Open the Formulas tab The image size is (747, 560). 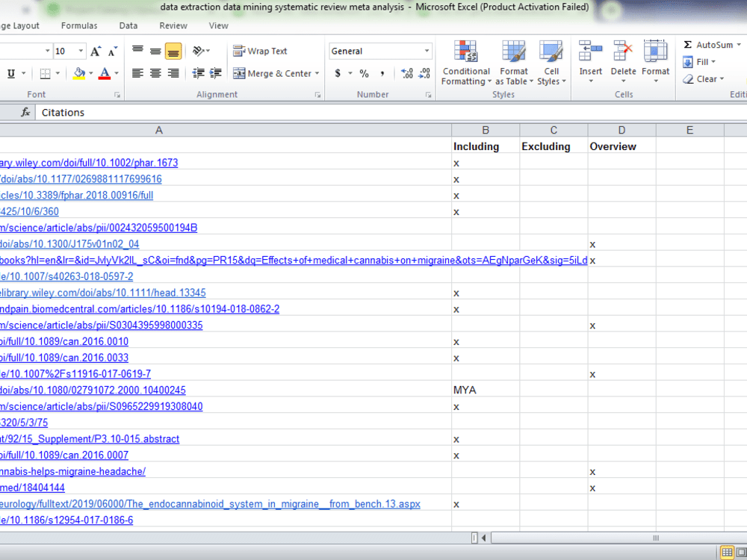coord(79,25)
